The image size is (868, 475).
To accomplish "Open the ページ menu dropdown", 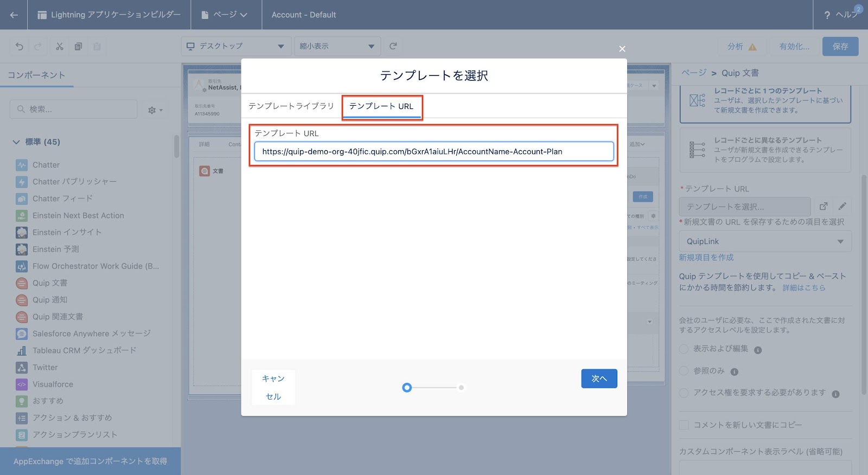I will point(224,15).
